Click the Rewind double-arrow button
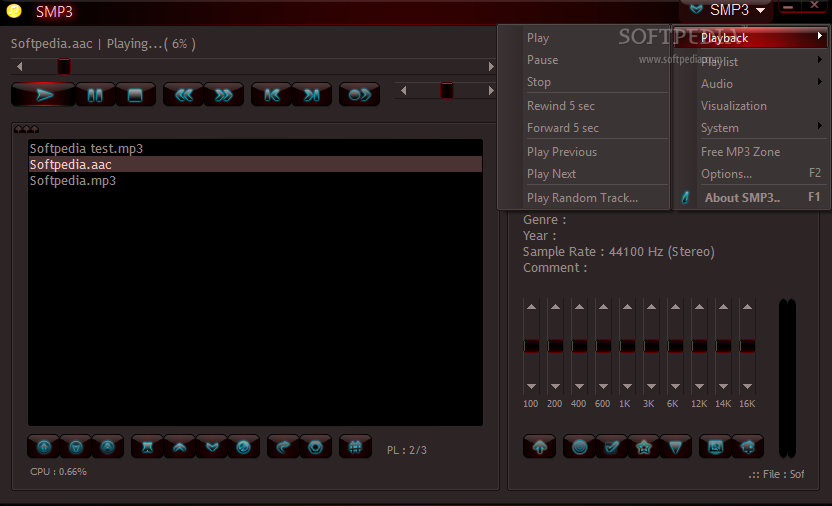832x506 pixels. click(184, 95)
